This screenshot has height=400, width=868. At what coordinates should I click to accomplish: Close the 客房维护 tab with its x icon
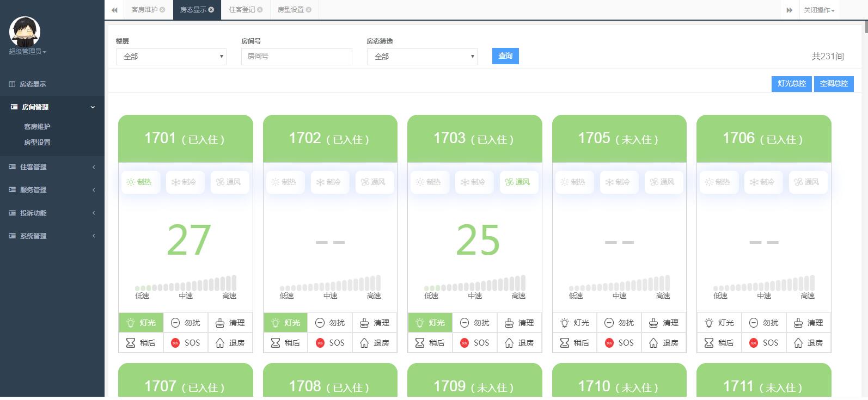[x=162, y=10]
